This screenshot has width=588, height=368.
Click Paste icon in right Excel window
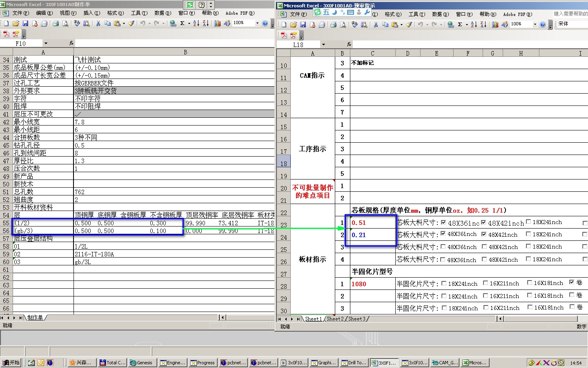[394, 25]
